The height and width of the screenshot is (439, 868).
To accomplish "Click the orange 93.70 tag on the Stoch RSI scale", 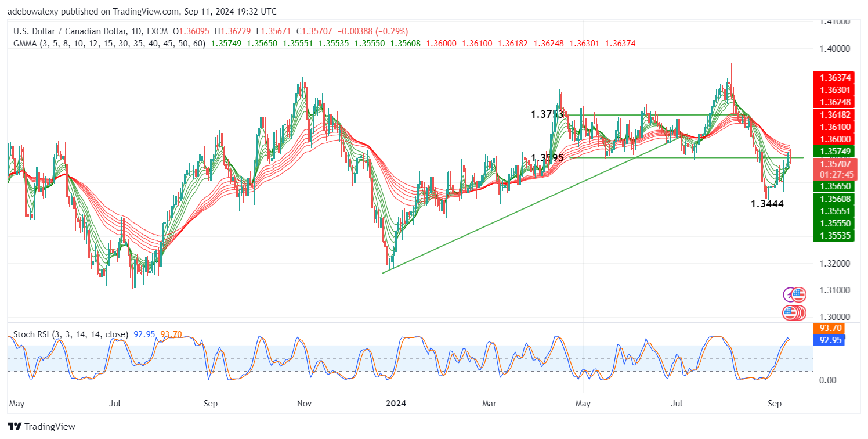I will coord(829,329).
